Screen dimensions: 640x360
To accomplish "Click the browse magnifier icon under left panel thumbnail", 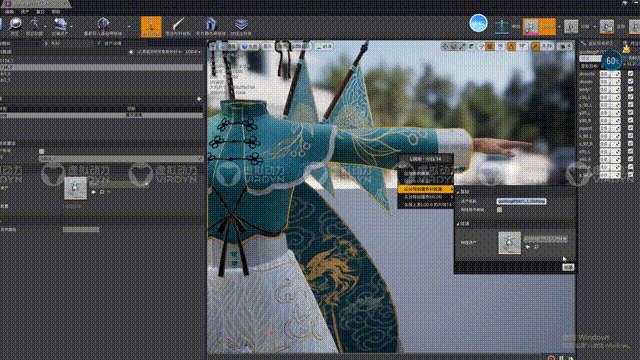I will coord(102,192).
